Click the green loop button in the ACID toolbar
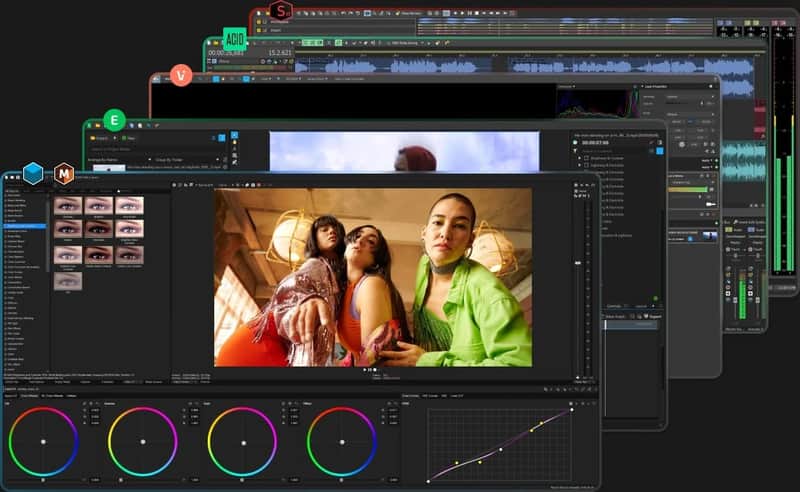 click(x=312, y=43)
